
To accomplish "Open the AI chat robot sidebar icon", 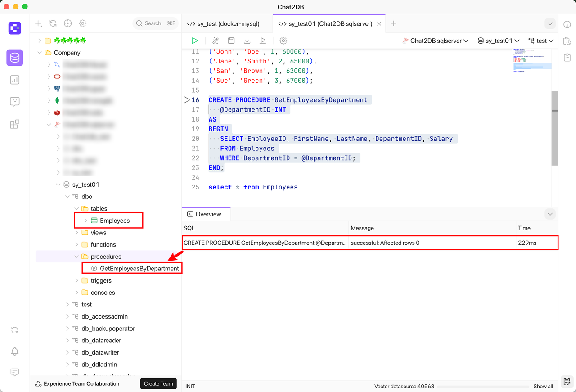I will (x=15, y=102).
